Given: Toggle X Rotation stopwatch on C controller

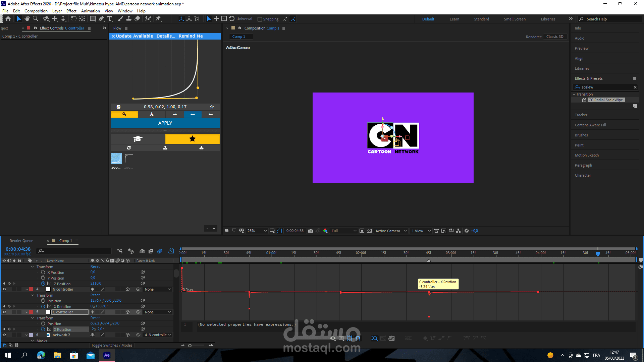Looking at the screenshot, I should tap(43, 329).
